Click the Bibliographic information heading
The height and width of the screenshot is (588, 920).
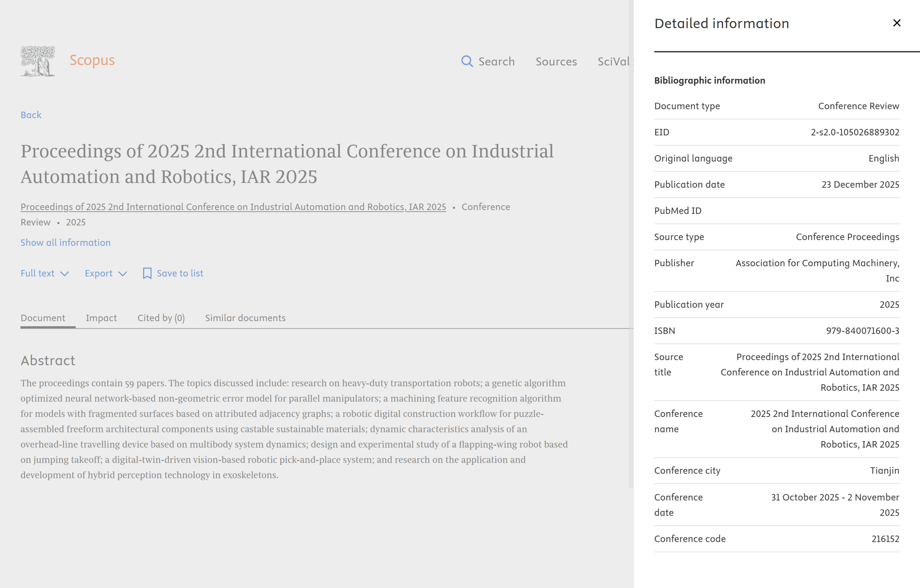click(709, 81)
